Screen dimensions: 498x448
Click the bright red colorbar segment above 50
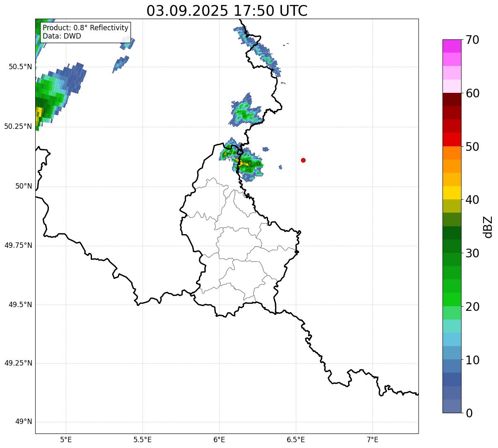(452, 139)
